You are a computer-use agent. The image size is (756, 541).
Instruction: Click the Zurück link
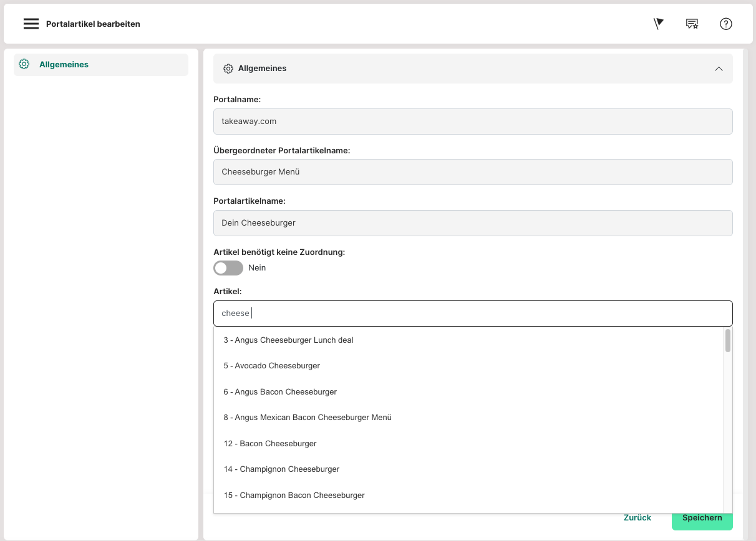[637, 518]
